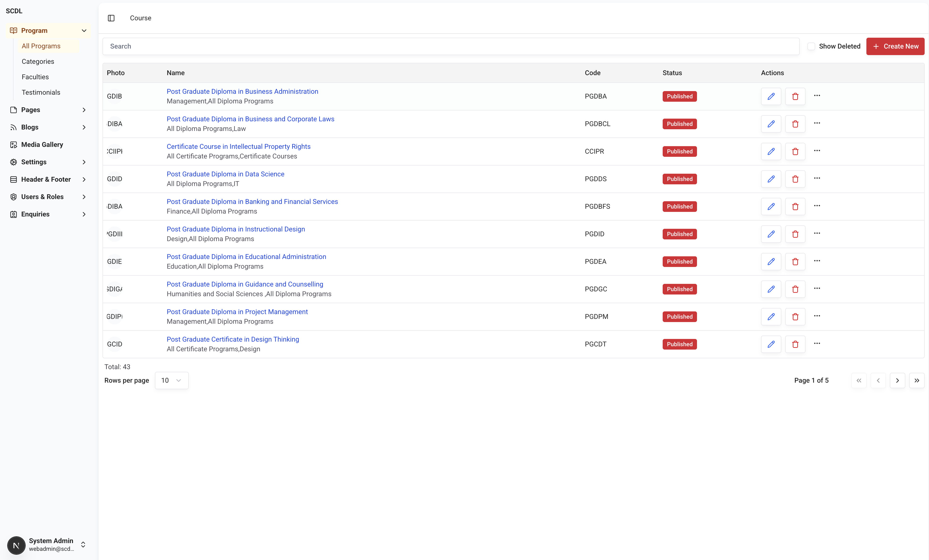
Task: Toggle the sidebar panel icon
Action: tap(111, 18)
